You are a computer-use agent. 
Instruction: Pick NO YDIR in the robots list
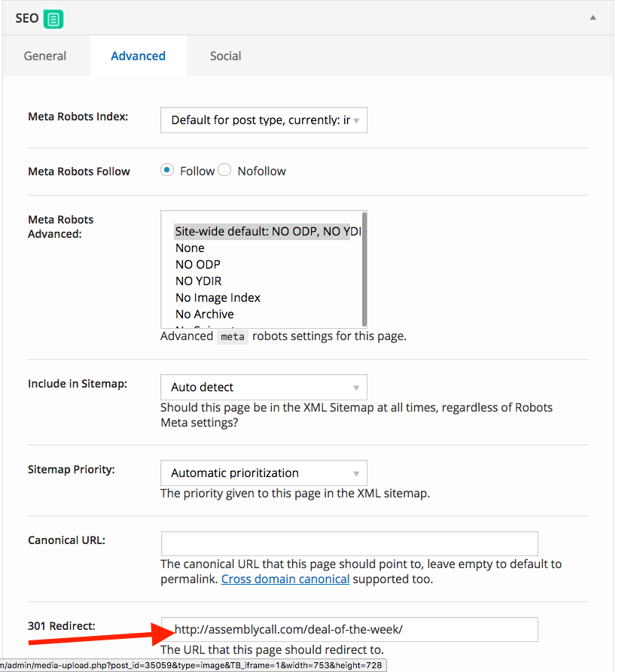click(199, 281)
